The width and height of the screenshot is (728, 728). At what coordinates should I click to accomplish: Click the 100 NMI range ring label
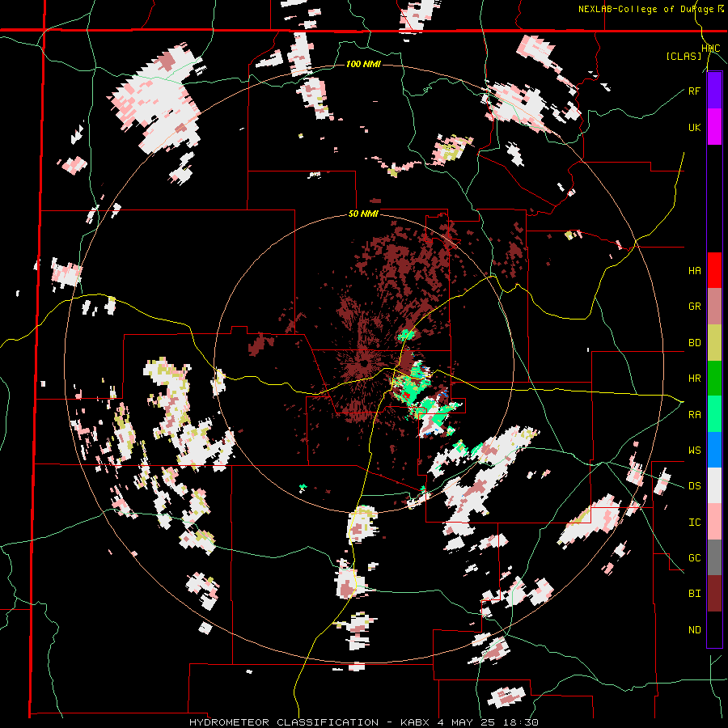click(363, 64)
